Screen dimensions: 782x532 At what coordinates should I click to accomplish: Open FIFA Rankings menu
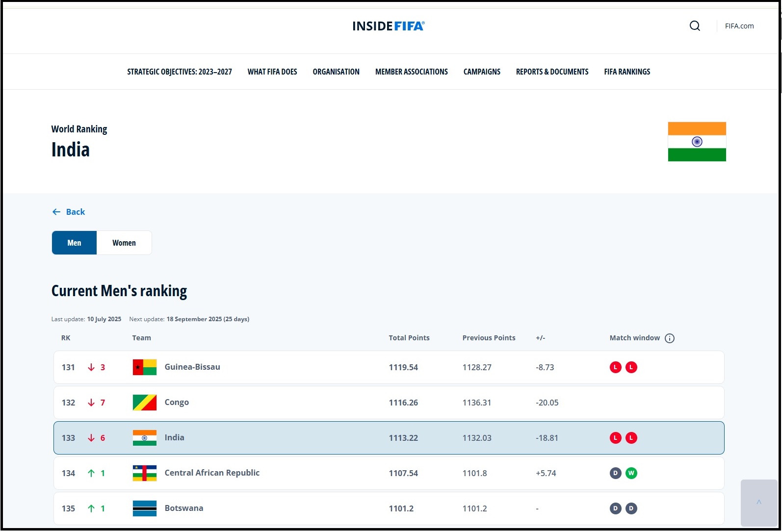tap(627, 72)
